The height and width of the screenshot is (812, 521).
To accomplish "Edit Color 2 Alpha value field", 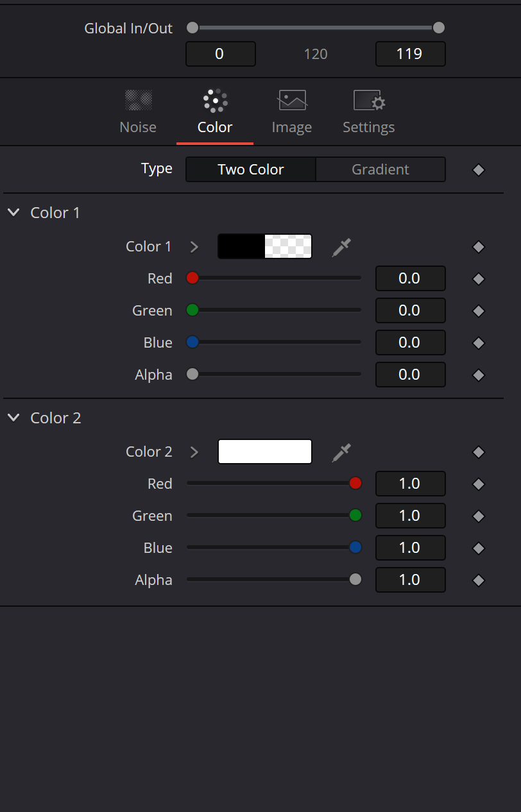I will pos(410,580).
